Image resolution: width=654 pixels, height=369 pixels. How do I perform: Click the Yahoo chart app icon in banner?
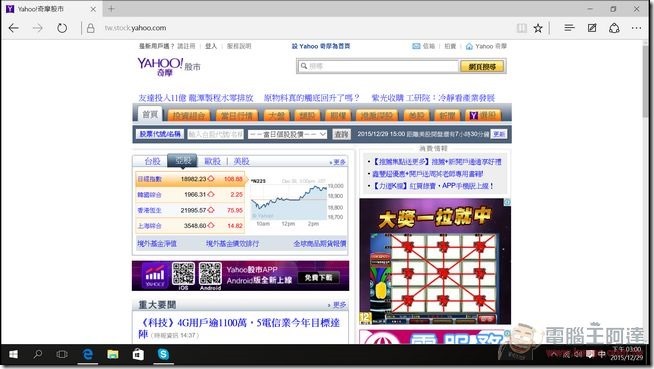[x=155, y=276]
